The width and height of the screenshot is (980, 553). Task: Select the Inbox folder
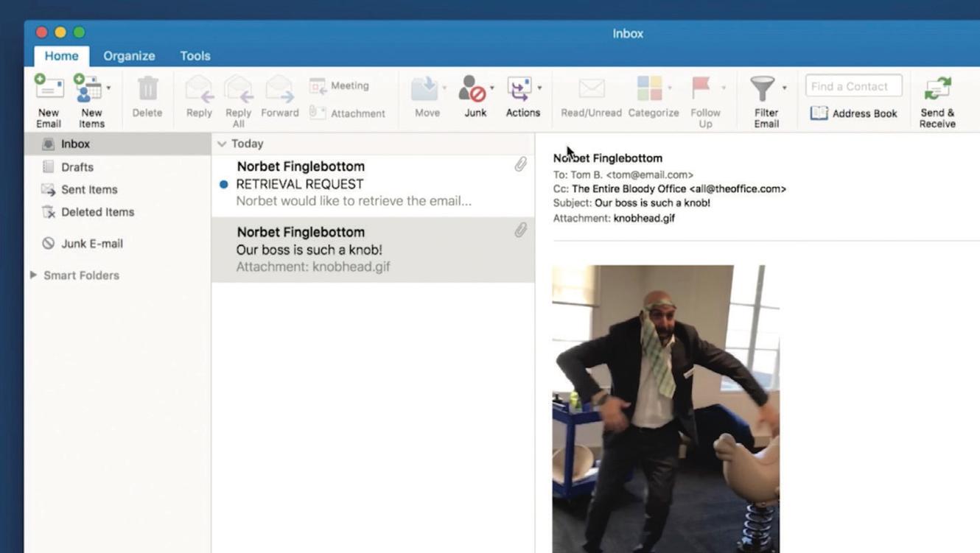tap(118, 144)
